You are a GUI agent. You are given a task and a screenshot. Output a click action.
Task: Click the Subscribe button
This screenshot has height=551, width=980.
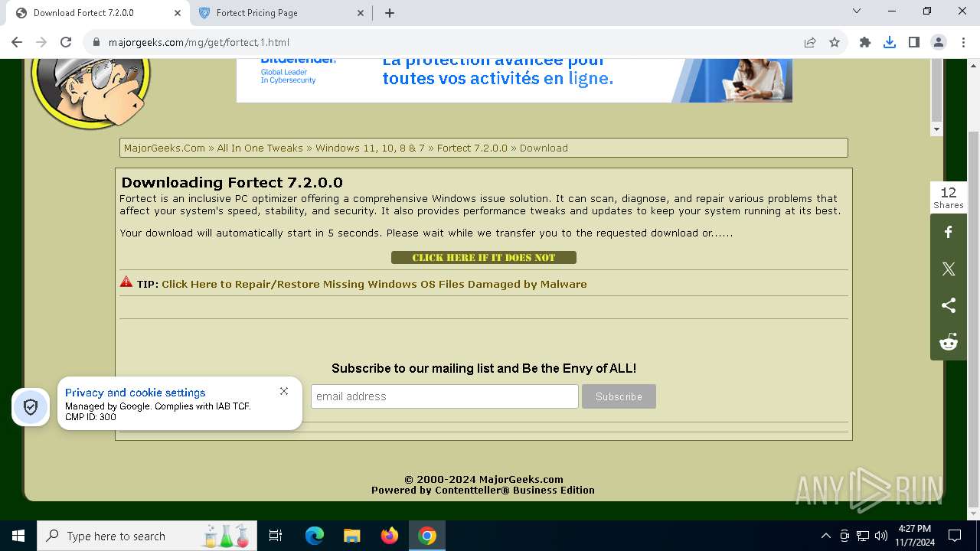619,396
